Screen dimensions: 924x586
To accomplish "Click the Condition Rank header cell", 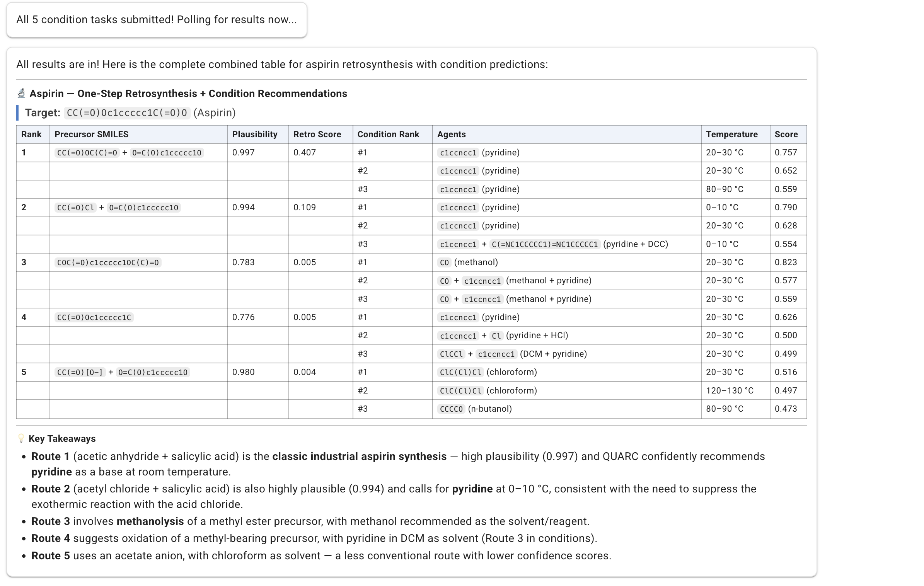I will 388,134.
